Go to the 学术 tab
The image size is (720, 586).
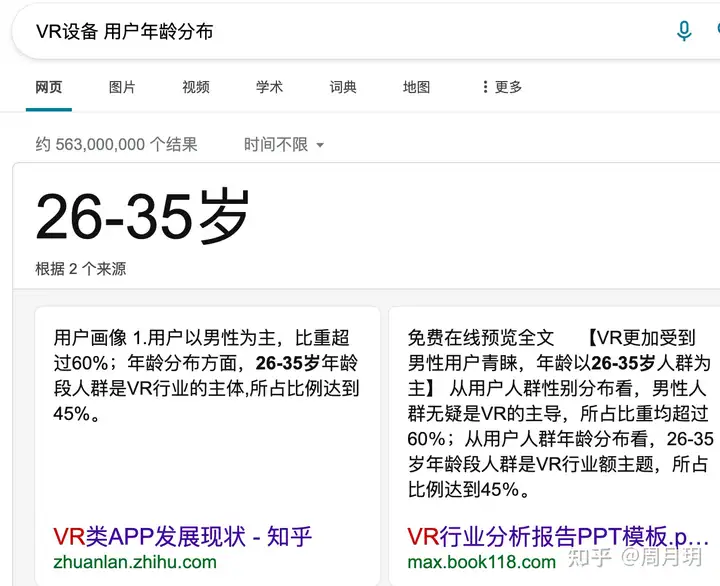click(270, 87)
